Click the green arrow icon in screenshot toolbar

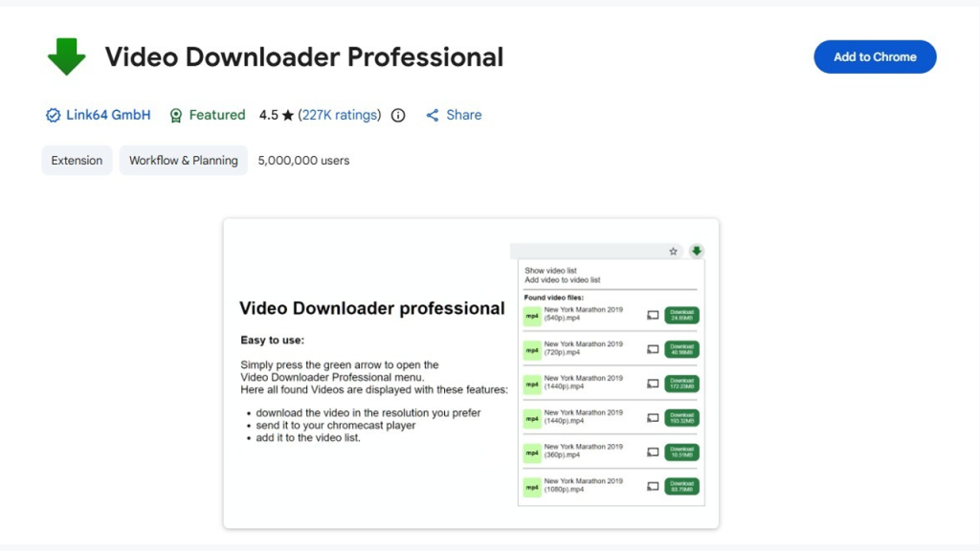click(x=697, y=252)
